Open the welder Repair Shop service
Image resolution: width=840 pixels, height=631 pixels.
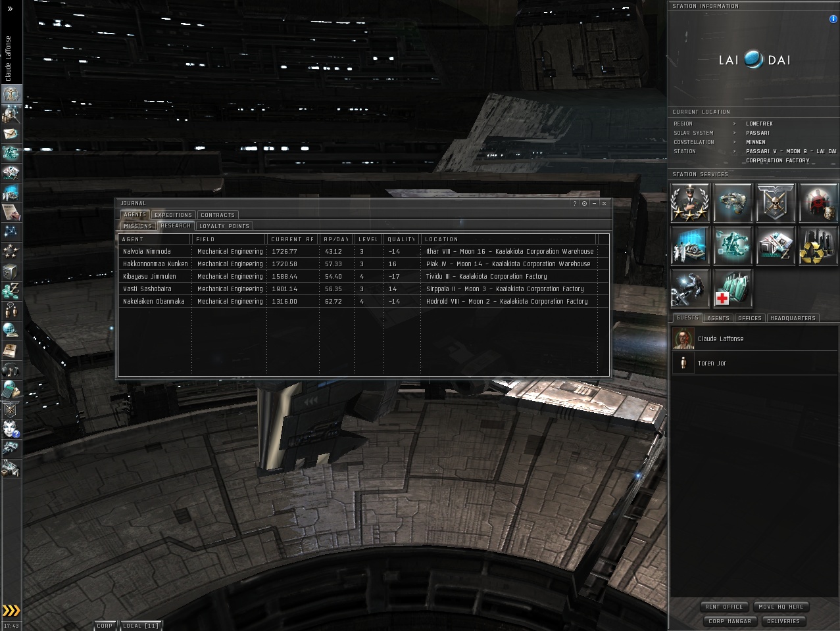click(x=690, y=288)
